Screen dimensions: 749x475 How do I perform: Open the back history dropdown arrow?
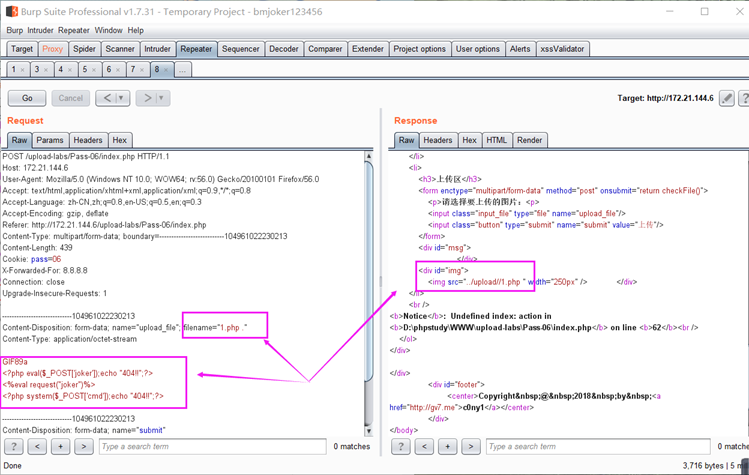[x=122, y=98]
